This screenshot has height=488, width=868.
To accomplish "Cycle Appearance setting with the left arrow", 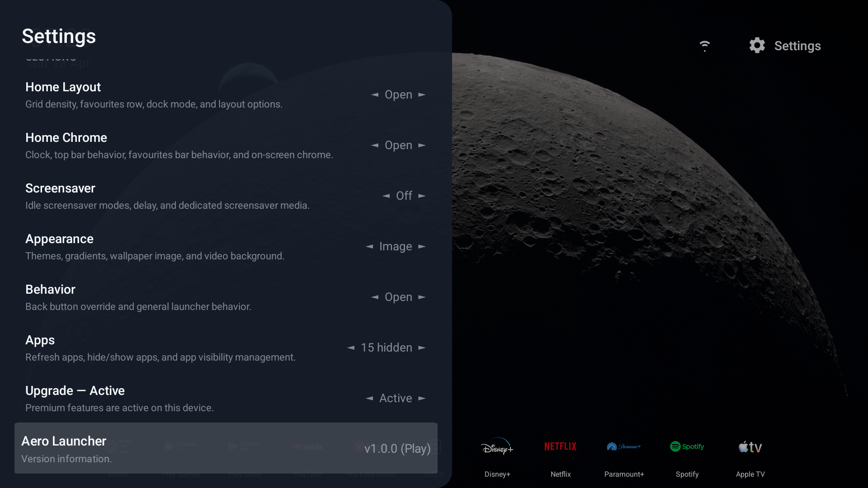I will click(369, 246).
